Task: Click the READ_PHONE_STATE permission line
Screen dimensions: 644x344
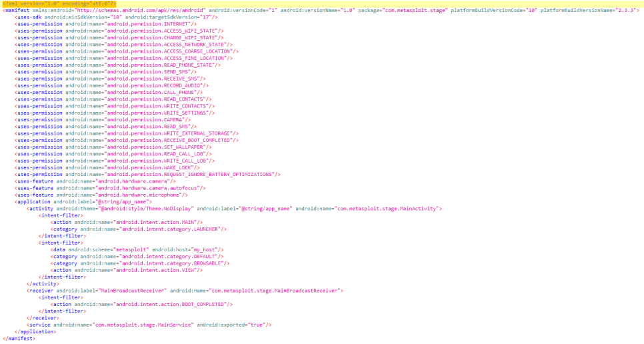Action: (117, 65)
